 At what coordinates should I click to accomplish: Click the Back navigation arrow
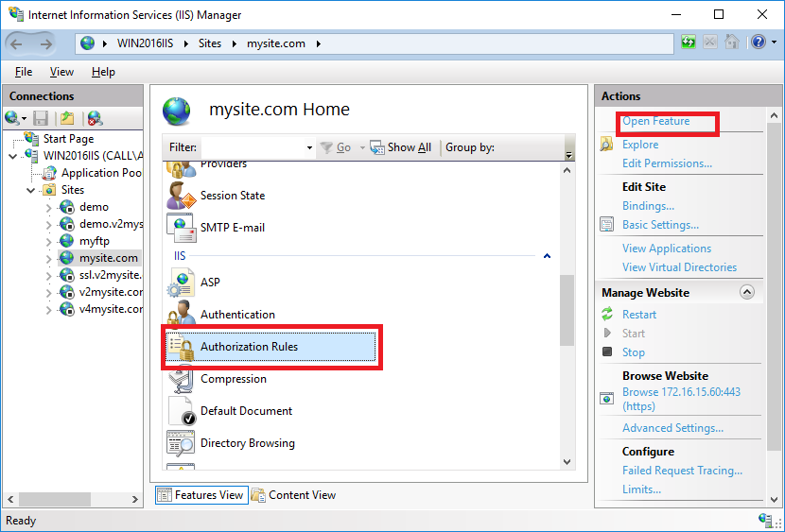click(x=16, y=44)
